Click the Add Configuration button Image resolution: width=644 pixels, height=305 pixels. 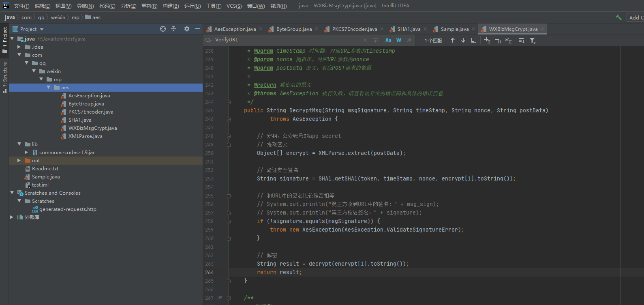tap(635, 17)
